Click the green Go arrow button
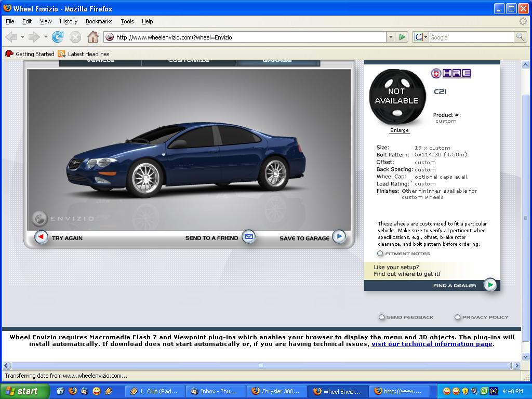The width and height of the screenshot is (532, 399). click(x=402, y=37)
